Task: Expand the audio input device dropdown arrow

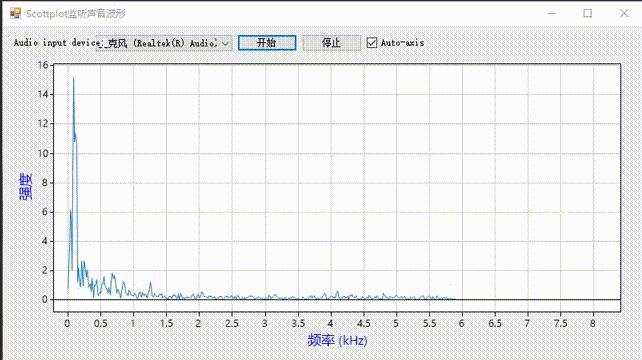Action: coord(225,43)
